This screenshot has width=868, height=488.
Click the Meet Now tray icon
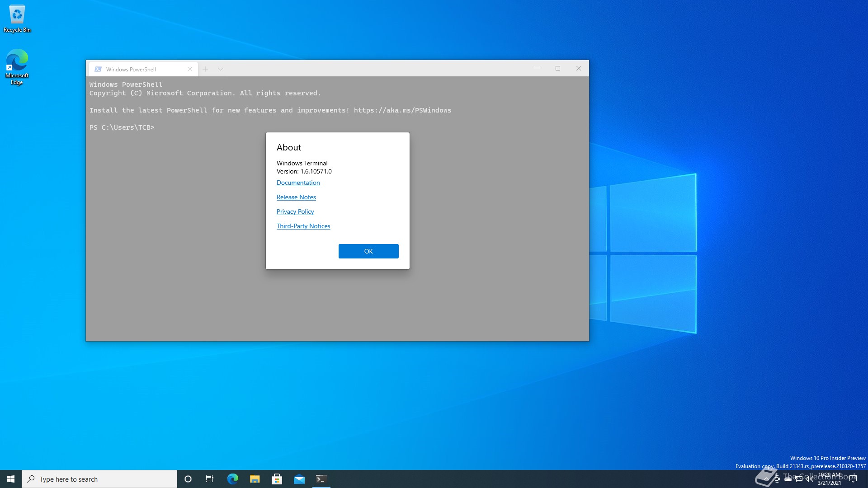click(x=777, y=479)
